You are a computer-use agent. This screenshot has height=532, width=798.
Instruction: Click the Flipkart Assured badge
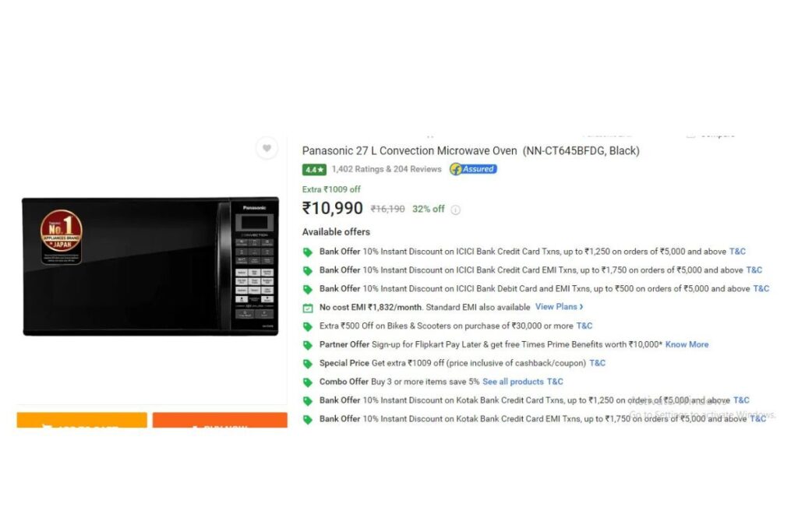[x=473, y=169]
